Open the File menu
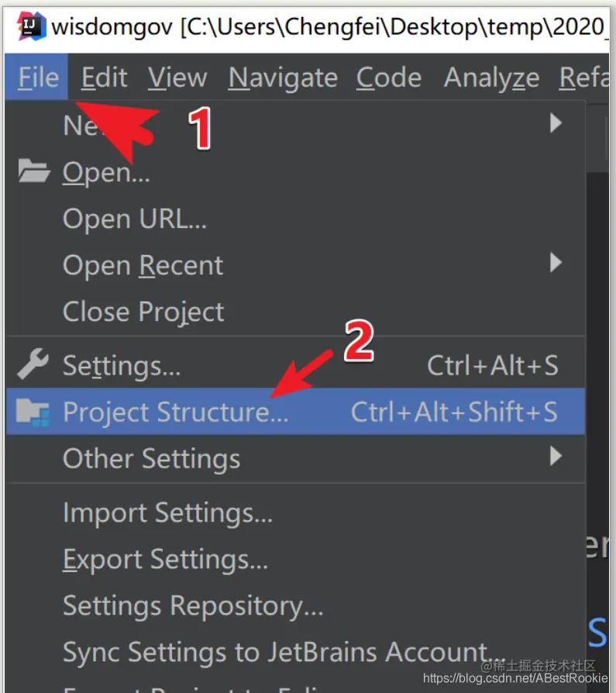This screenshot has height=693, width=616. [x=39, y=78]
